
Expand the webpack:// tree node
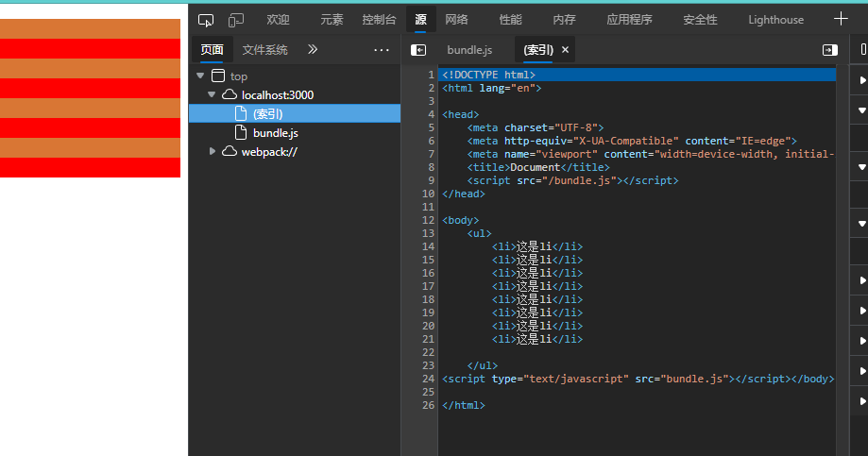click(212, 151)
